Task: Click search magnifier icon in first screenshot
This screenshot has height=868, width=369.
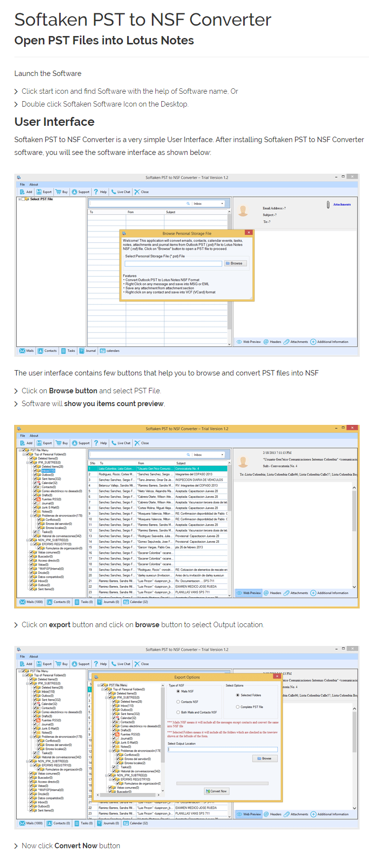Action: click(188, 203)
